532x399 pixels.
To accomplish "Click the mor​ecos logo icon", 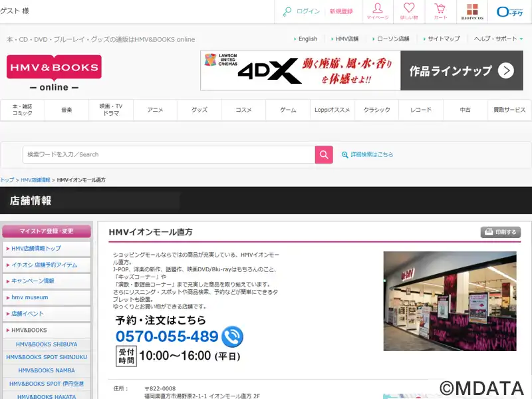I will tap(471, 11).
